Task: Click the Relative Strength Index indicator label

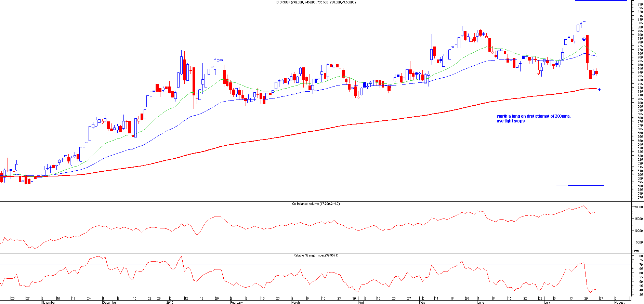Action: click(316, 255)
